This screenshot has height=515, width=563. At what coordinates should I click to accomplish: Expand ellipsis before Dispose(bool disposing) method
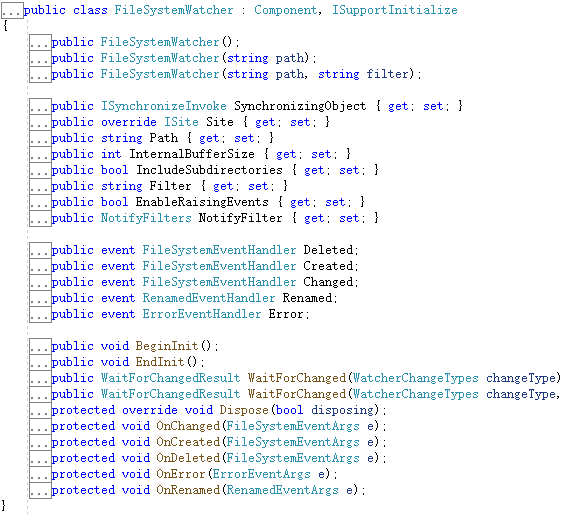[x=40, y=410]
